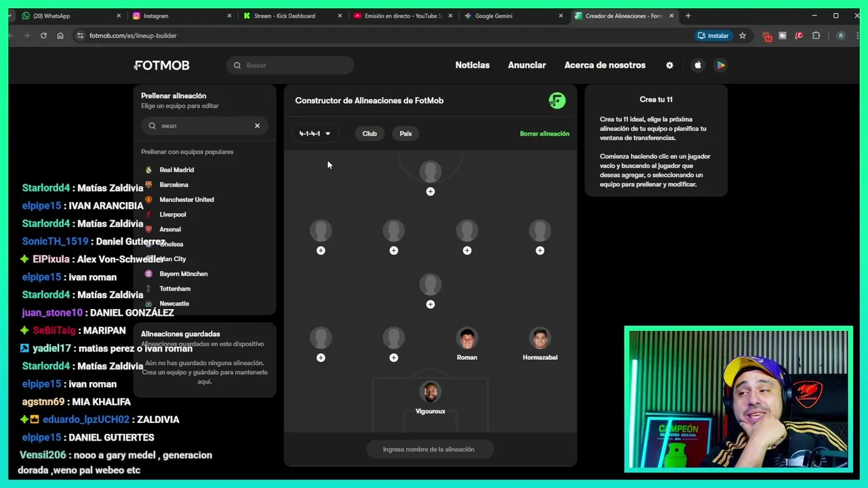Add a defender in the empty slot beside Roman
Image resolution: width=868 pixels, height=488 pixels.
point(393,357)
